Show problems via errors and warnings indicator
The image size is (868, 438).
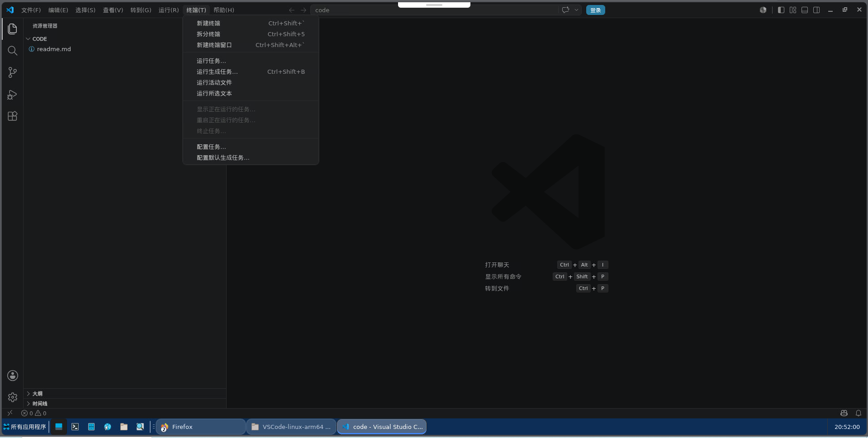pyautogui.click(x=34, y=413)
